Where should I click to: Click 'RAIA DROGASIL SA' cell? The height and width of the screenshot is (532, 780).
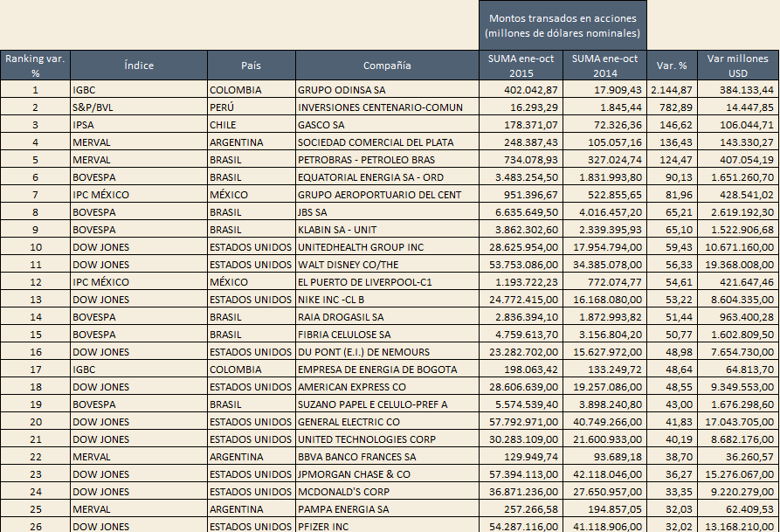coord(387,316)
